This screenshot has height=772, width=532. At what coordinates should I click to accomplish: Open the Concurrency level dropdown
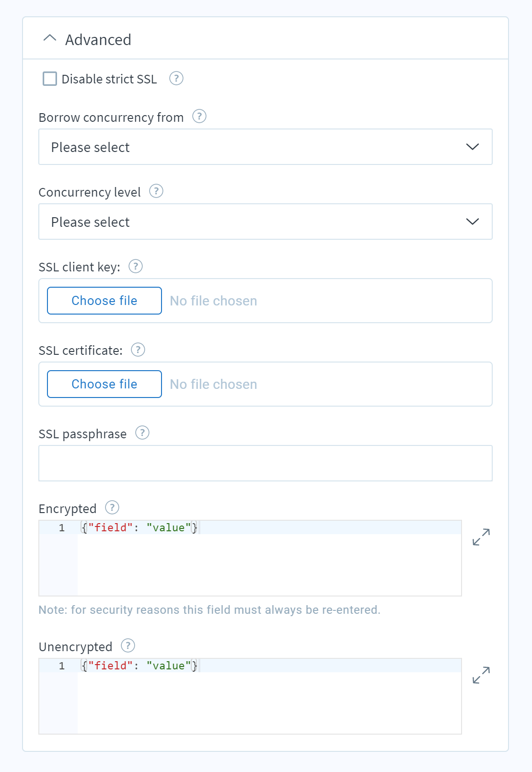(266, 222)
